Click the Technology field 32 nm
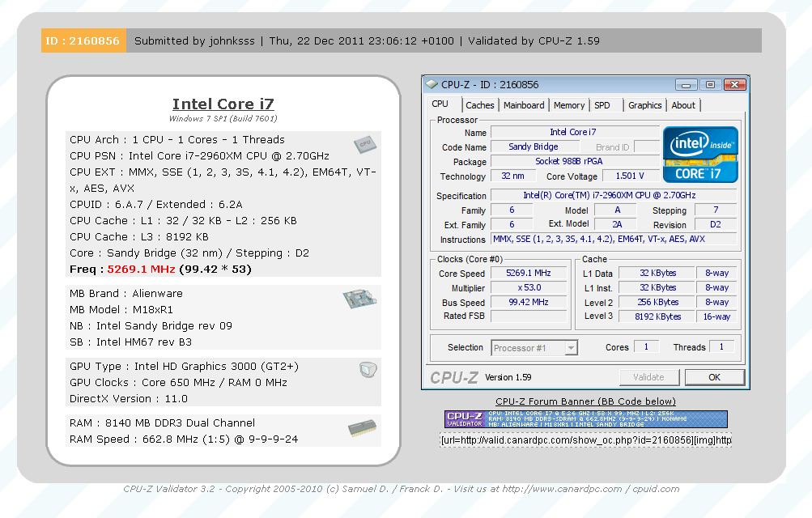 (512, 176)
